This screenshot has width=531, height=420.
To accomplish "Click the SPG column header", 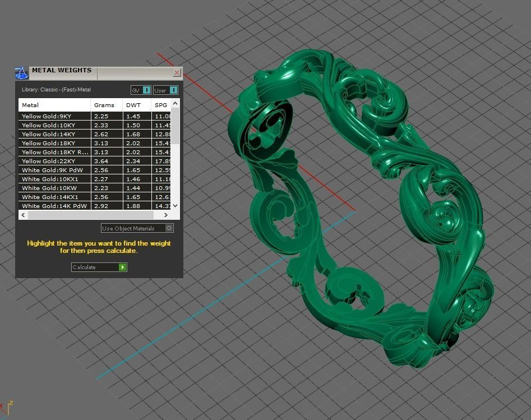I will click(161, 105).
